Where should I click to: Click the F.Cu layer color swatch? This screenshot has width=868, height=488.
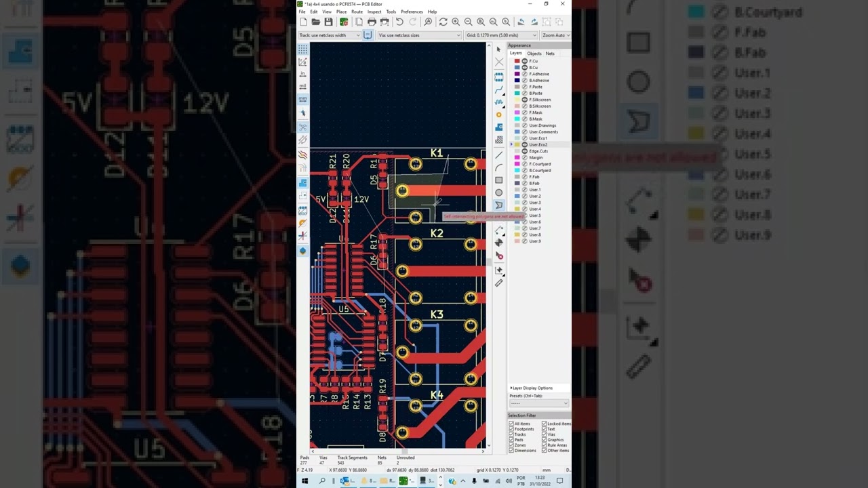[x=517, y=61]
